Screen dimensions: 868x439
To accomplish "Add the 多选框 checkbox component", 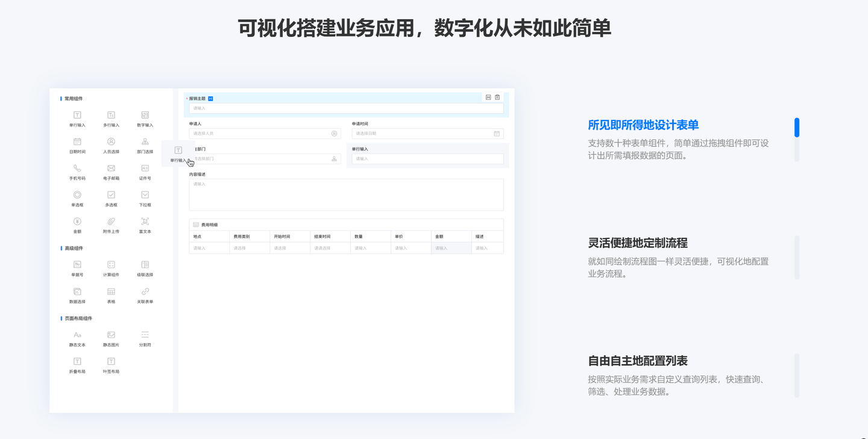I will pos(111,199).
